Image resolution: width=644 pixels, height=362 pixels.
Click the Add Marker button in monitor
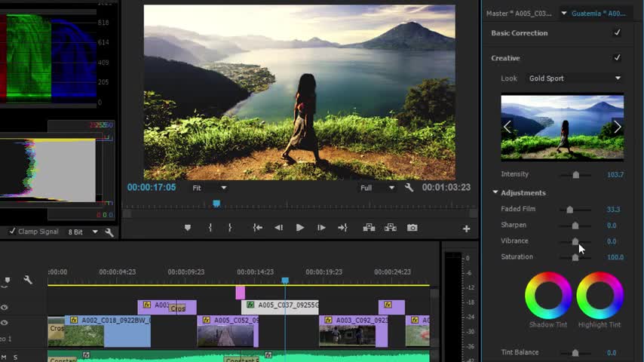187,228
